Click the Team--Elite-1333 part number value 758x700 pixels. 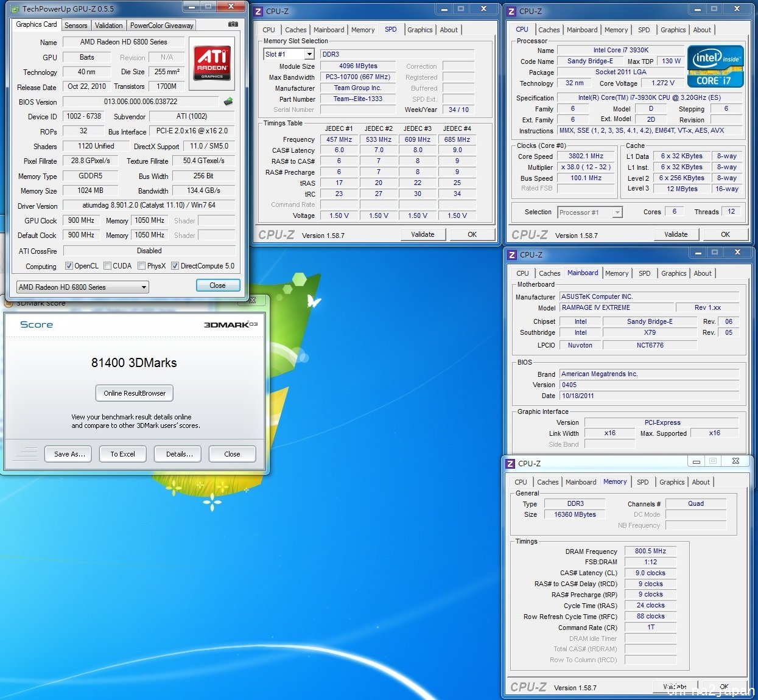(x=358, y=99)
